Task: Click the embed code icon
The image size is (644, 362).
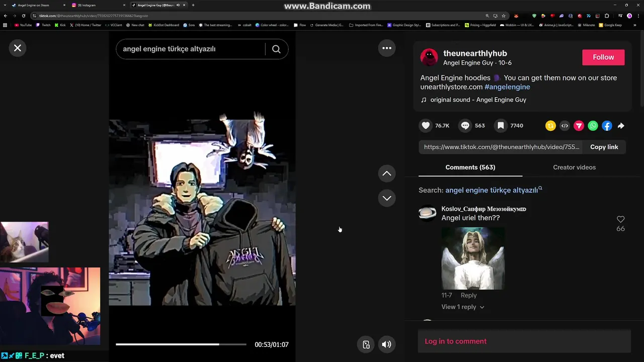Action: (x=565, y=126)
